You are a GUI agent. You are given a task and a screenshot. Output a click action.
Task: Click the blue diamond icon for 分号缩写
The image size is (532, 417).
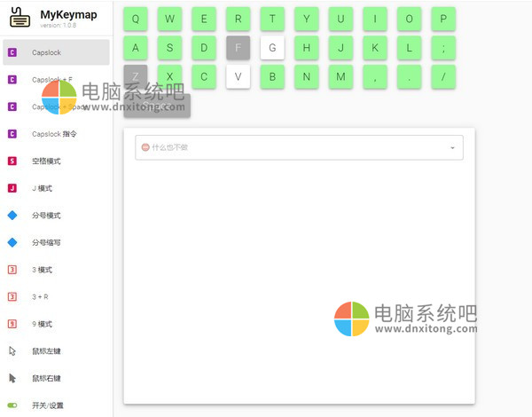pyautogui.click(x=12, y=242)
